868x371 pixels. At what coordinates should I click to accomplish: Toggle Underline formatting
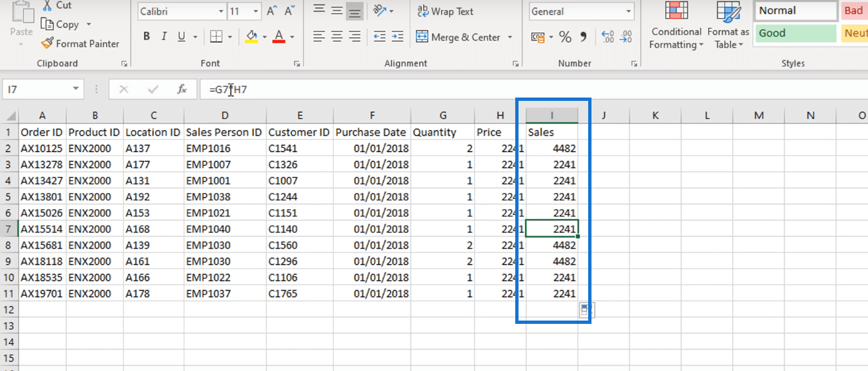180,37
